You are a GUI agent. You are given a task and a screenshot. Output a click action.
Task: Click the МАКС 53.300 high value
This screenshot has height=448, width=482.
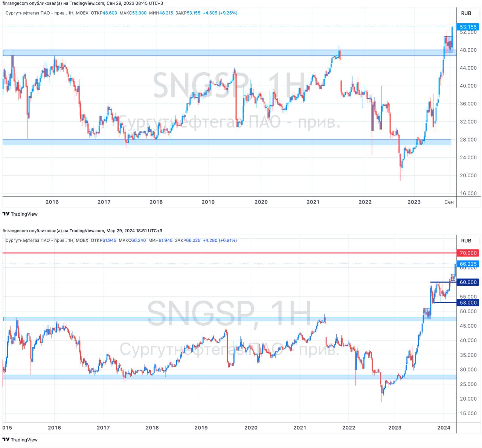(133, 13)
